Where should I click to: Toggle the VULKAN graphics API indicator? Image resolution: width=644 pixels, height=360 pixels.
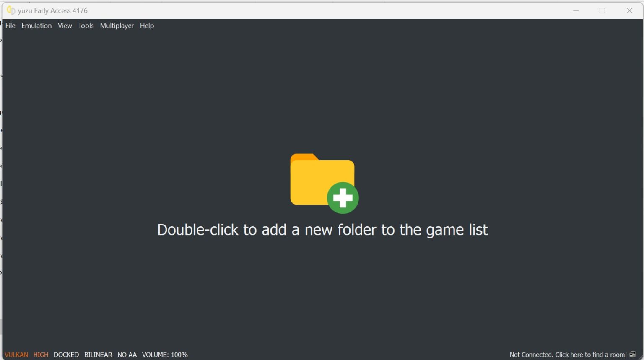pos(16,355)
